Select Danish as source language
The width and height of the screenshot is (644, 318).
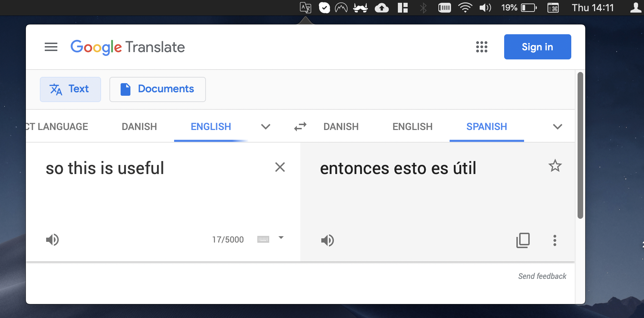click(139, 127)
